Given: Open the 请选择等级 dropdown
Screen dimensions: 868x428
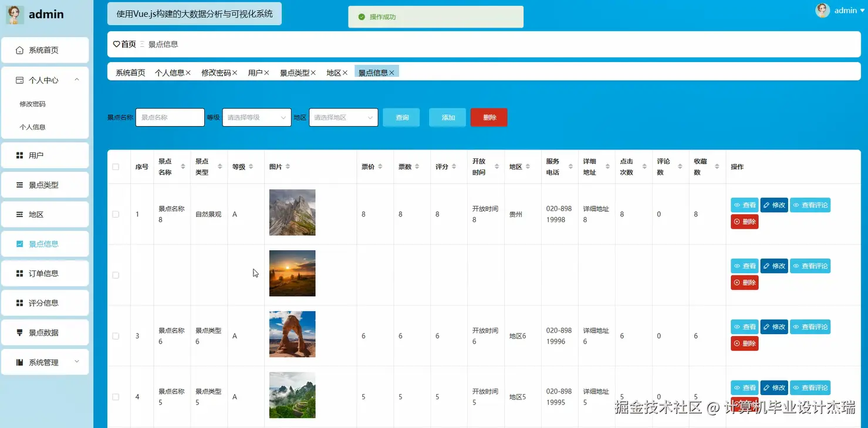Looking at the screenshot, I should tap(256, 117).
